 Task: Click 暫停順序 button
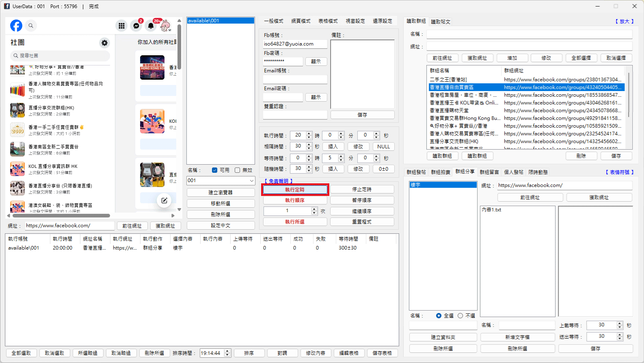tap(362, 200)
